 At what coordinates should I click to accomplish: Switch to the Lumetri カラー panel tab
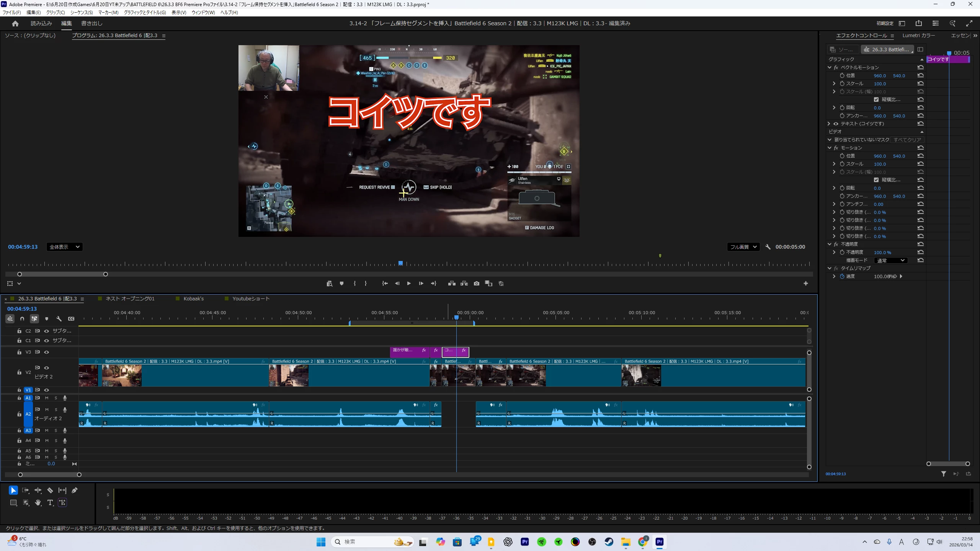click(x=918, y=36)
